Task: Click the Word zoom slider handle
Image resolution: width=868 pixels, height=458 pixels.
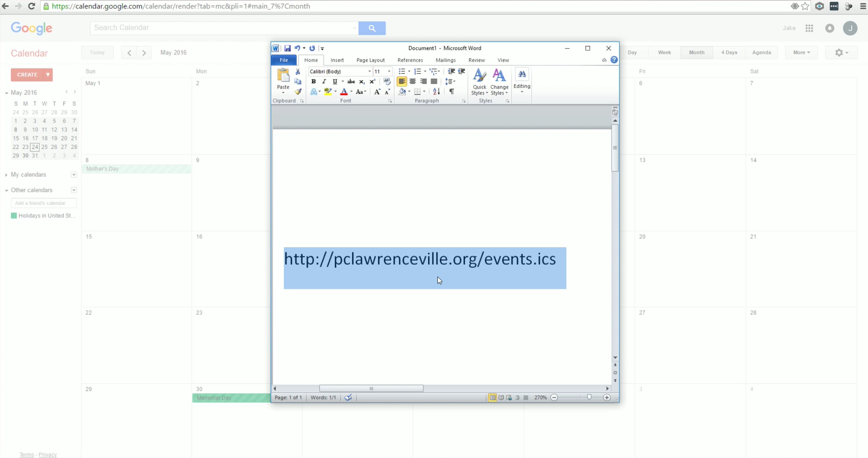Action: coord(589,397)
